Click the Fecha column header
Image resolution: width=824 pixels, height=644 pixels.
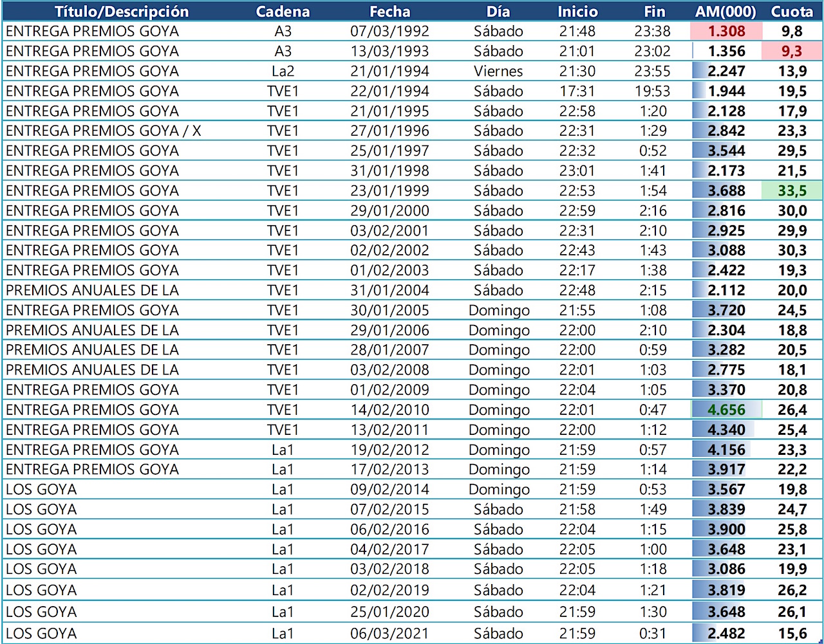click(x=389, y=11)
